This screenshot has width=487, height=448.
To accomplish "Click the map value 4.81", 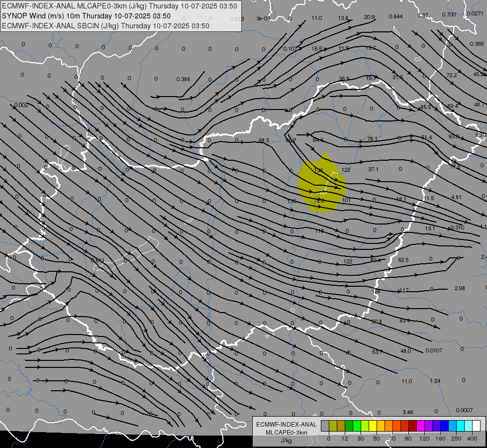I will click(456, 198).
